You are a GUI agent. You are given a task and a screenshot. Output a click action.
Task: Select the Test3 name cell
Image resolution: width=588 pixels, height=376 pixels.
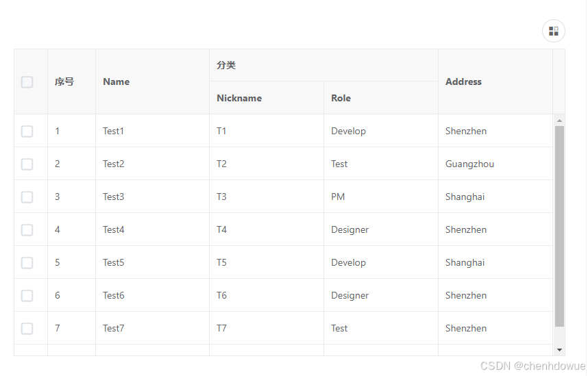click(x=152, y=197)
